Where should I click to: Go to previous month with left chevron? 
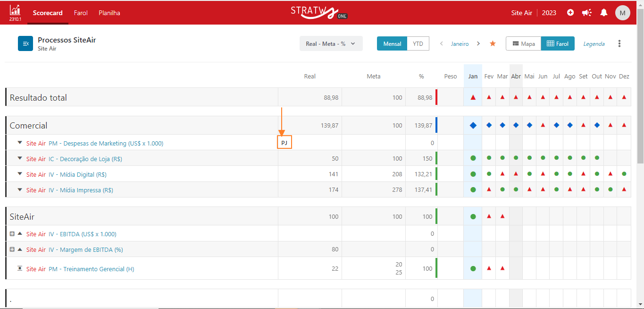click(442, 43)
